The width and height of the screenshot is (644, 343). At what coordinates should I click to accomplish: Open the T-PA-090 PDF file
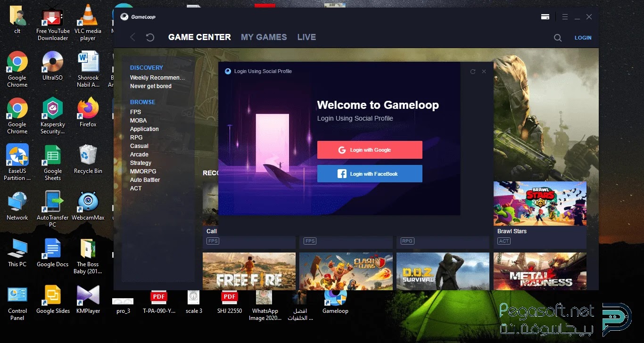(159, 302)
